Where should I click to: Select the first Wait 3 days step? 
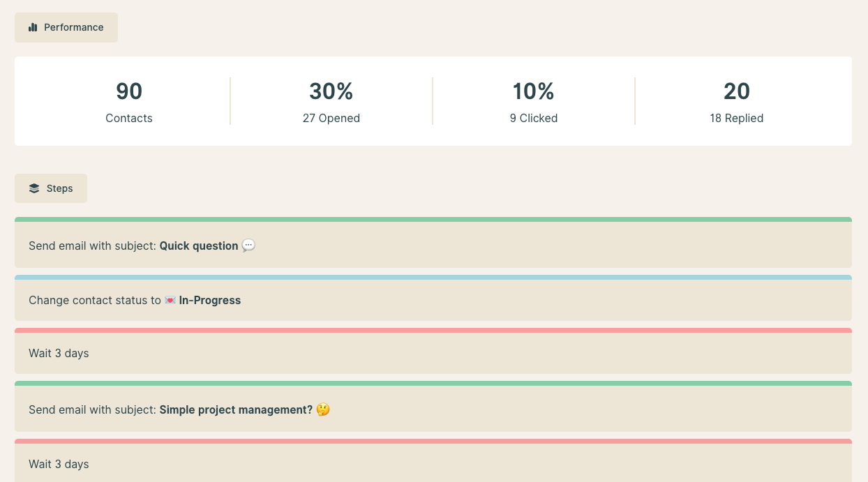59,353
